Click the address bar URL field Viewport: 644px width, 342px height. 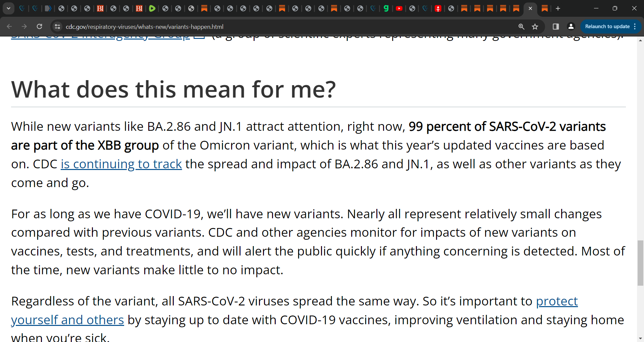pos(144,26)
